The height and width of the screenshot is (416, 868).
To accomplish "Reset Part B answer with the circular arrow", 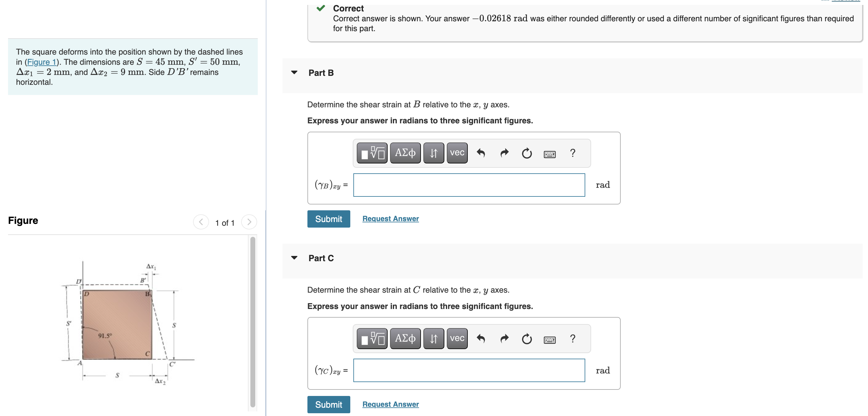I will 527,153.
